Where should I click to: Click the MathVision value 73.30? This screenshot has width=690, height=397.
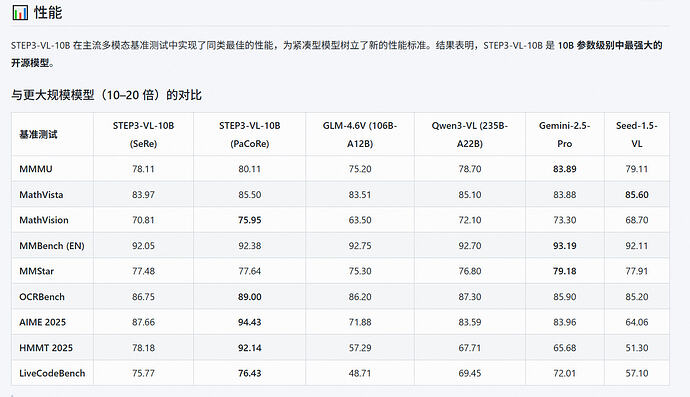(565, 220)
